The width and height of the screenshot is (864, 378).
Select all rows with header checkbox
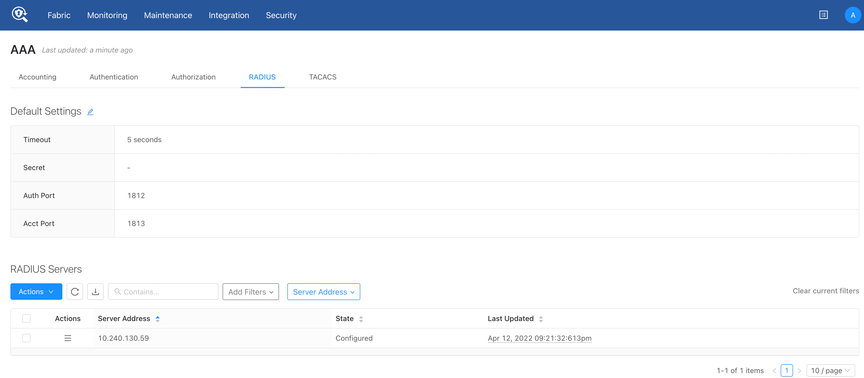[x=26, y=318]
